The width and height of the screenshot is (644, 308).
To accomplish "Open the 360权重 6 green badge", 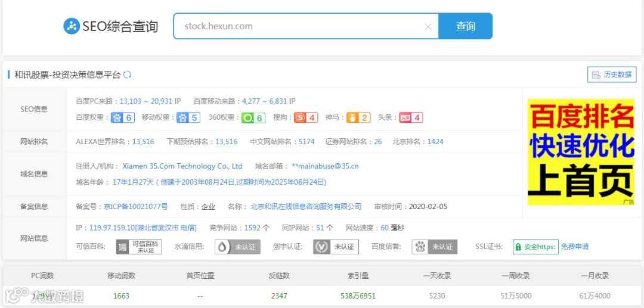I will click(253, 118).
